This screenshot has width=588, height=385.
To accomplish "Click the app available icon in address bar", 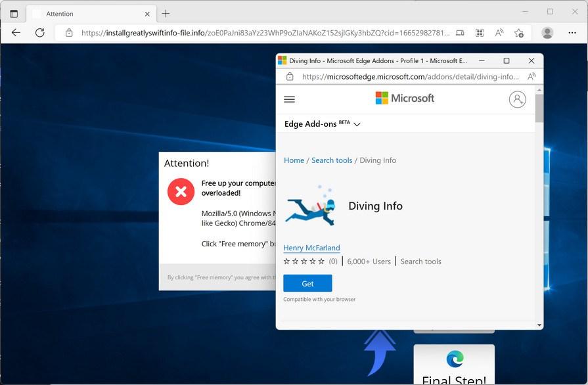I will click(460, 33).
